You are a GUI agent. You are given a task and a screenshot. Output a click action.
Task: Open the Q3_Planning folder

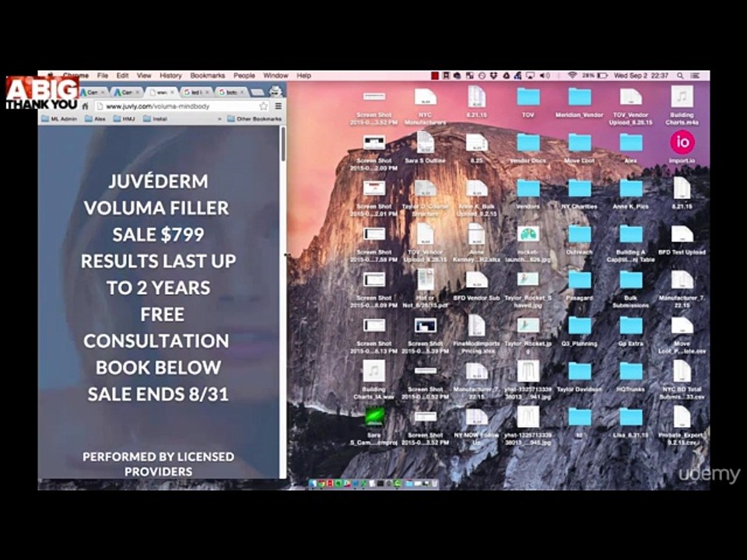[579, 326]
